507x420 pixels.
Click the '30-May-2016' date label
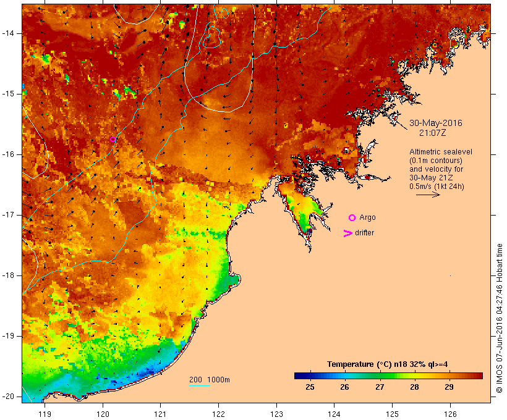[435, 123]
